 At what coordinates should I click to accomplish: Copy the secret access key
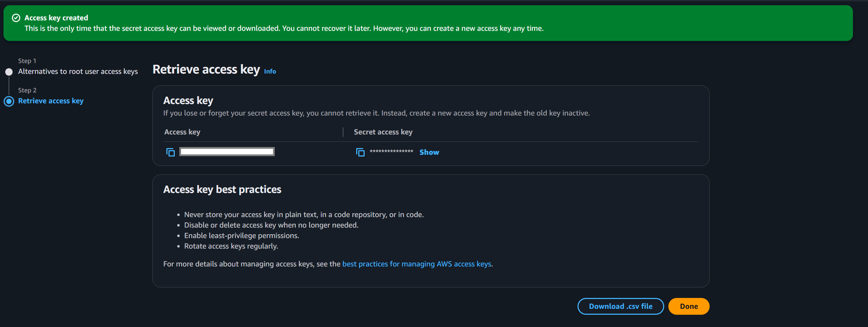click(360, 152)
